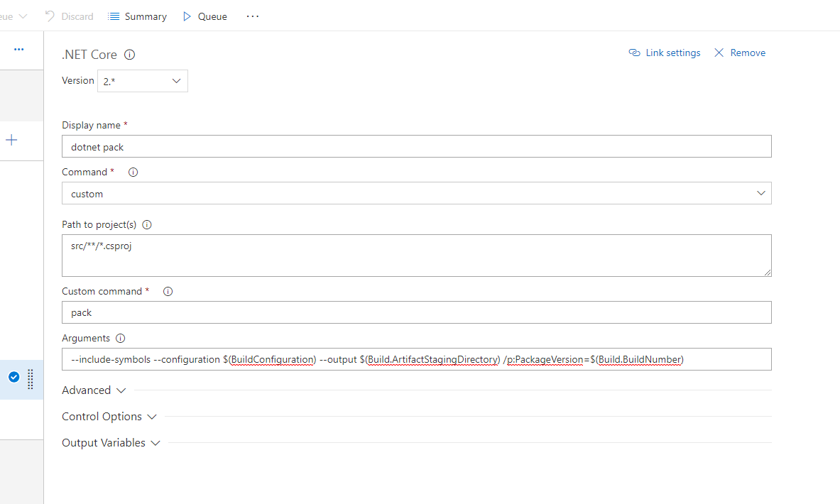
Task: Click the Command info icon
Action: 133,172
